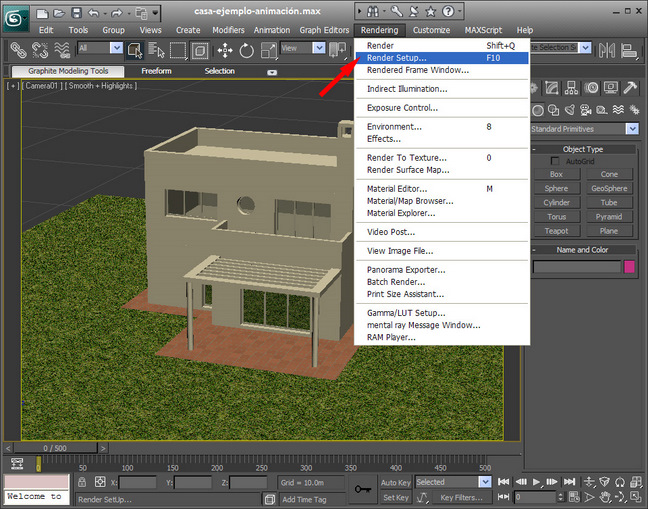The height and width of the screenshot is (509, 648).
Task: Select the Rotate transform tool
Action: pyautogui.click(x=245, y=49)
